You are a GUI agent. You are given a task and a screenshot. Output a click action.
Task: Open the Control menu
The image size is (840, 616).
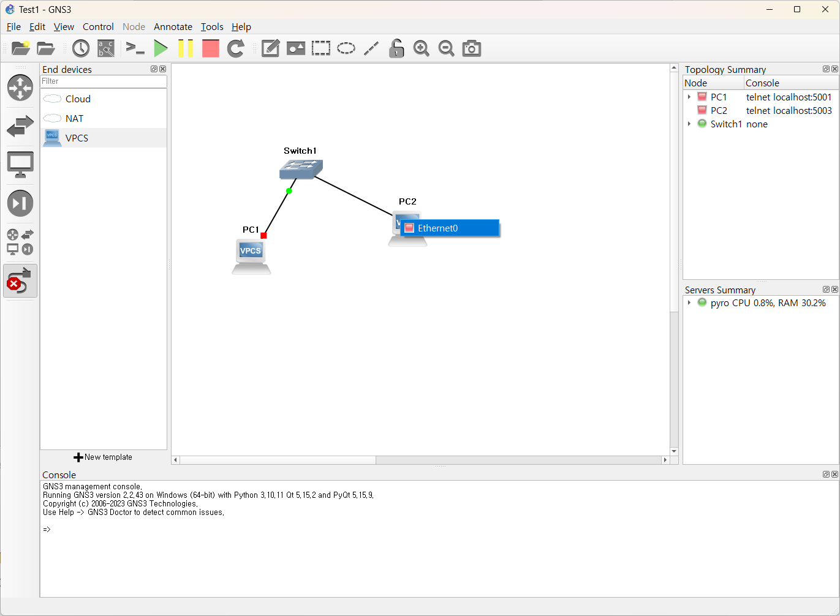click(x=98, y=26)
